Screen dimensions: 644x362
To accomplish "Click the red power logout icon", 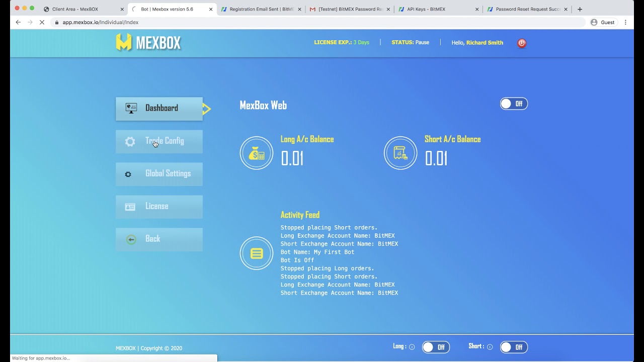I will tap(522, 43).
